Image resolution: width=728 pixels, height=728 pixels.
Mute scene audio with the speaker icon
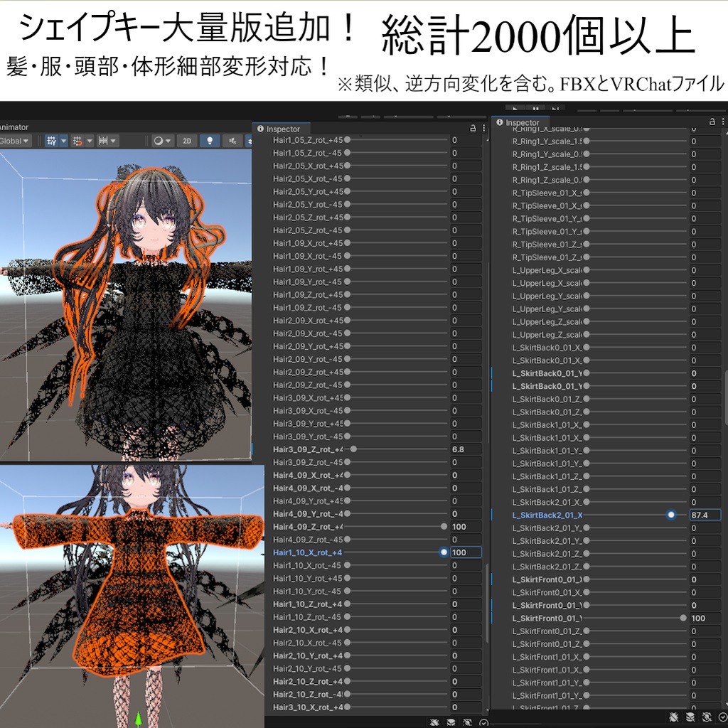coord(232,141)
